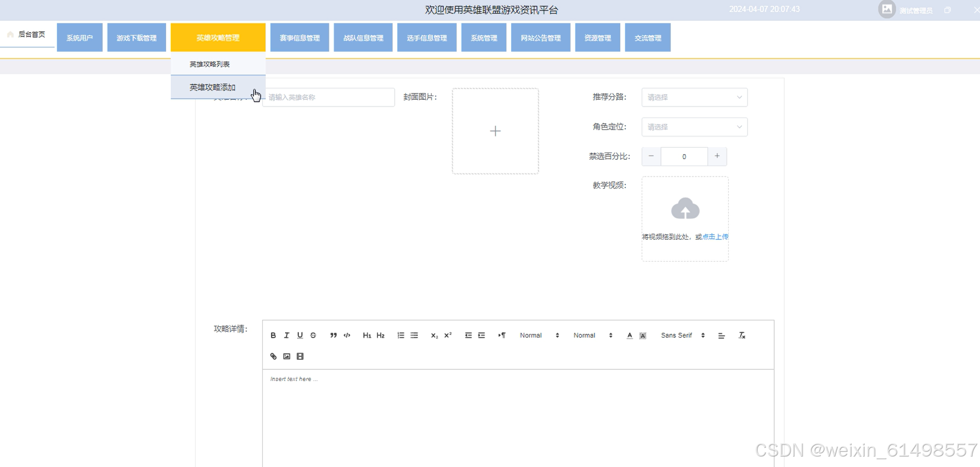Click the cloud upload icon for 教学视频
Image resolution: width=980 pixels, height=467 pixels.
pyautogui.click(x=685, y=208)
